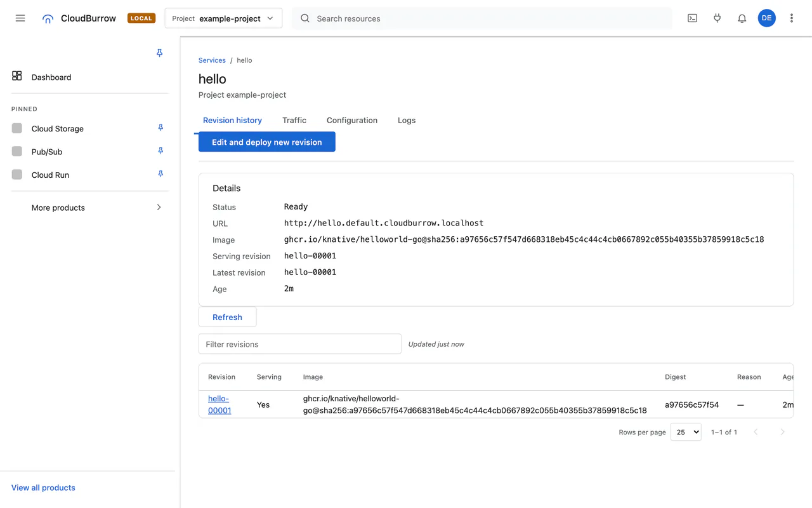Screen dimensions: 812x508
Task: Click the Refresh button
Action: pos(227,317)
